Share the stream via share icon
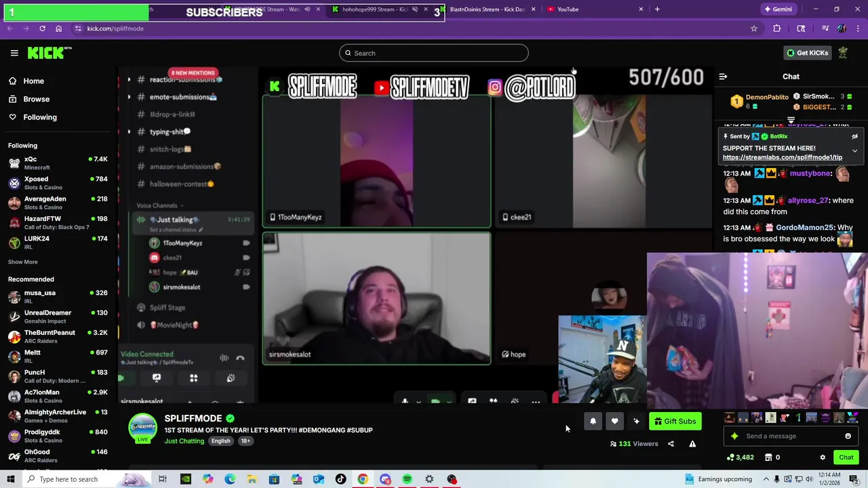Image resolution: width=868 pixels, height=488 pixels. (671, 444)
